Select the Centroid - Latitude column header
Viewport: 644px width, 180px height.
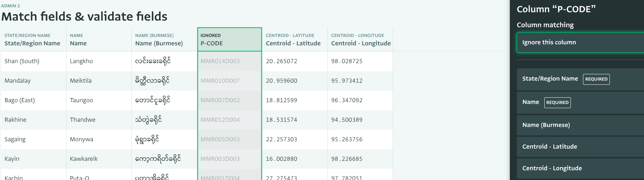tap(295, 39)
